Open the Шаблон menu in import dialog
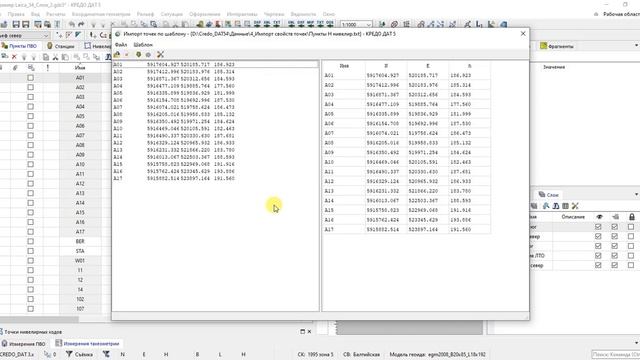 (143, 44)
